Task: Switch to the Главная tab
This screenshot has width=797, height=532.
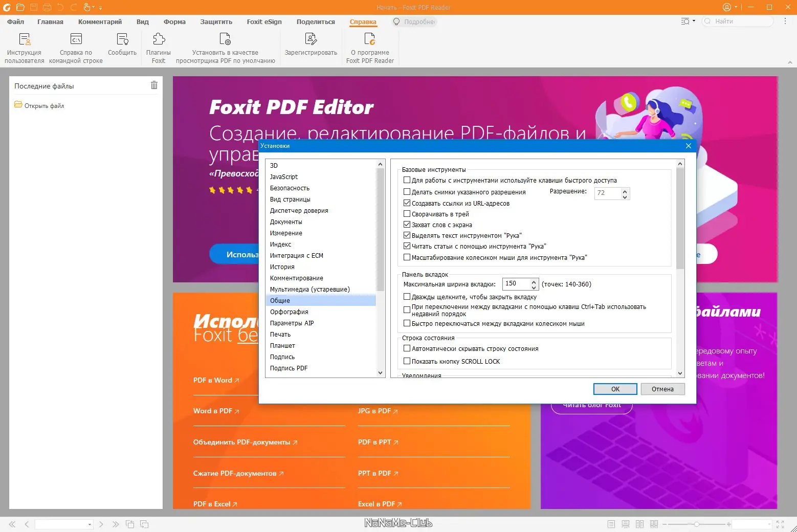Action: coord(50,22)
